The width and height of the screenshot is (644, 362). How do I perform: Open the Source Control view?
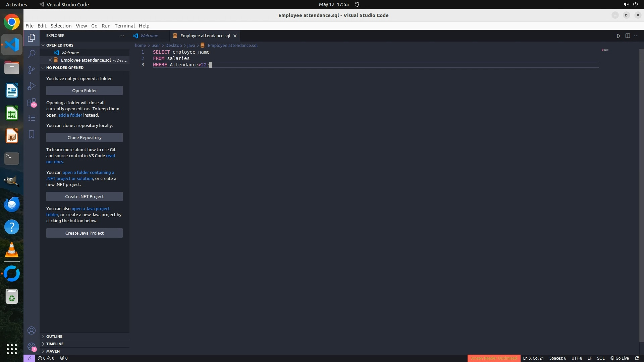tap(32, 70)
